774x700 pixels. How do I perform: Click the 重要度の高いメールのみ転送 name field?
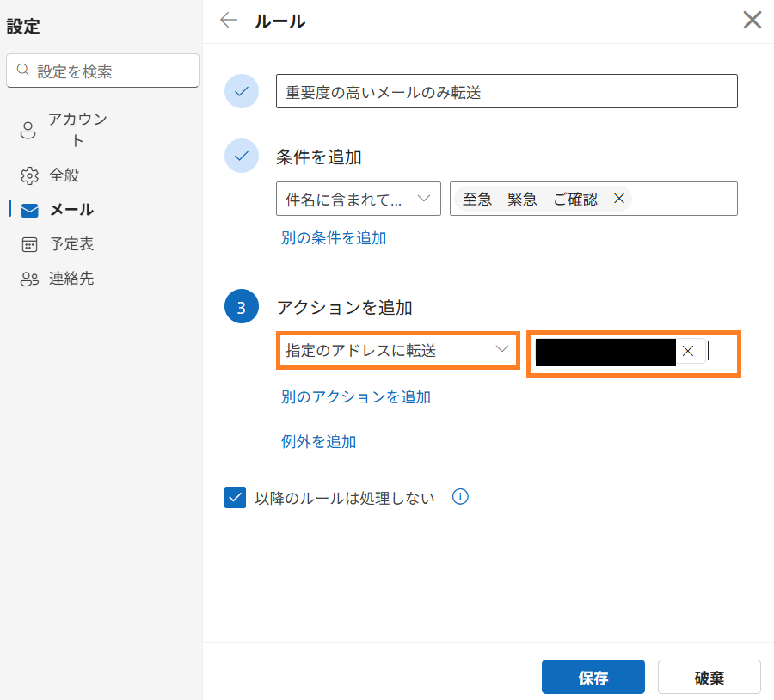(x=507, y=91)
